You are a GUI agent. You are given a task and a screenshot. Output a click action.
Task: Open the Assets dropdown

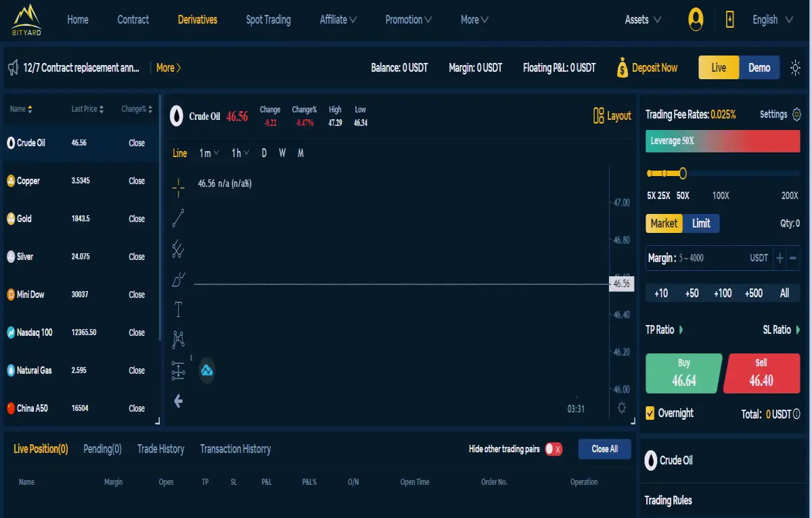pos(643,20)
